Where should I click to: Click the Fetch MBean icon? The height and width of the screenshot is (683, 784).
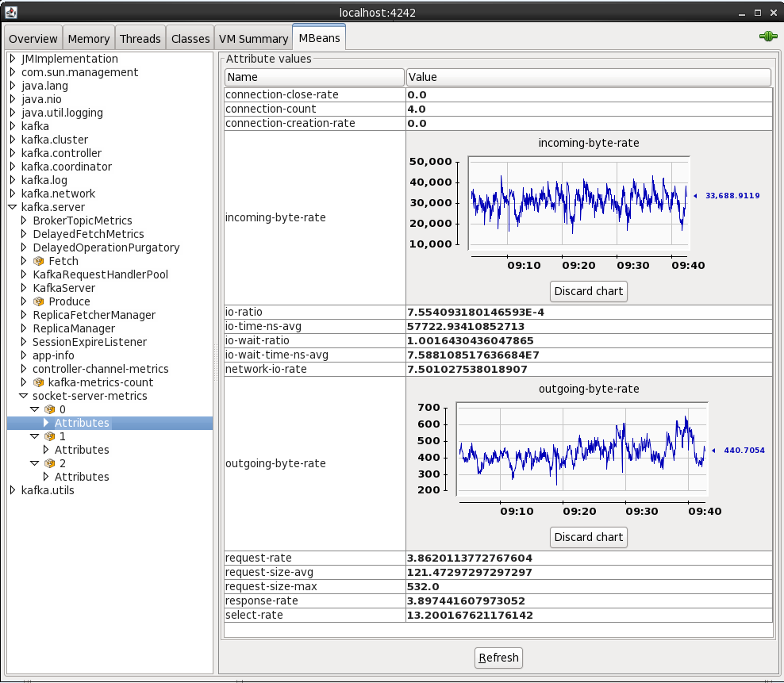click(x=38, y=261)
